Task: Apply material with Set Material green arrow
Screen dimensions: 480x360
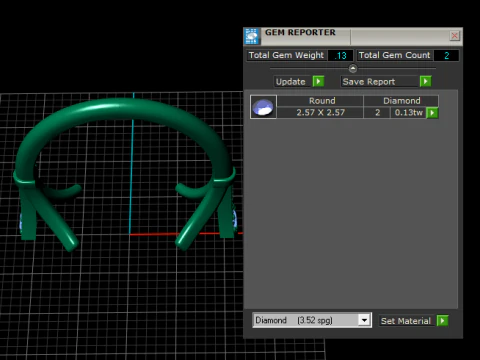Action: tap(443, 321)
